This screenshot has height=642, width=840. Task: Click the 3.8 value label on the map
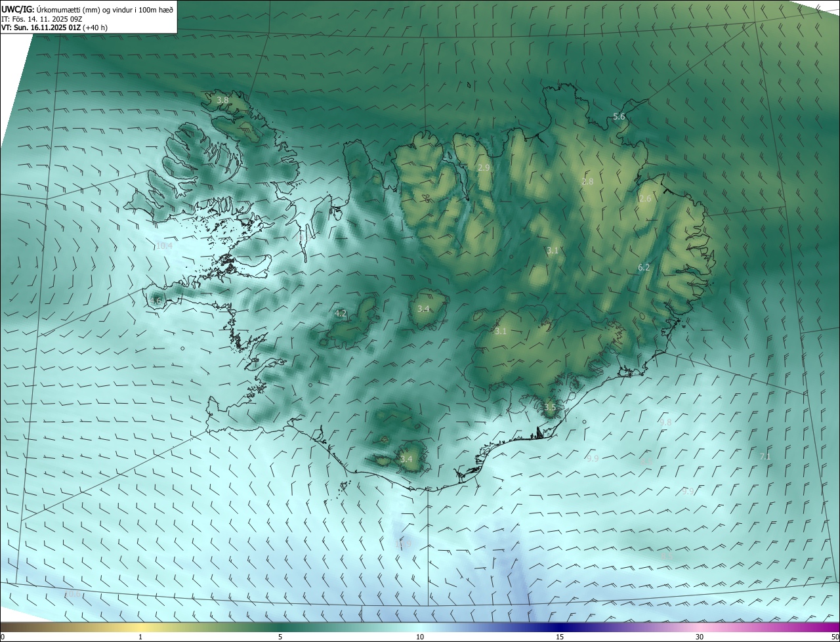click(222, 100)
